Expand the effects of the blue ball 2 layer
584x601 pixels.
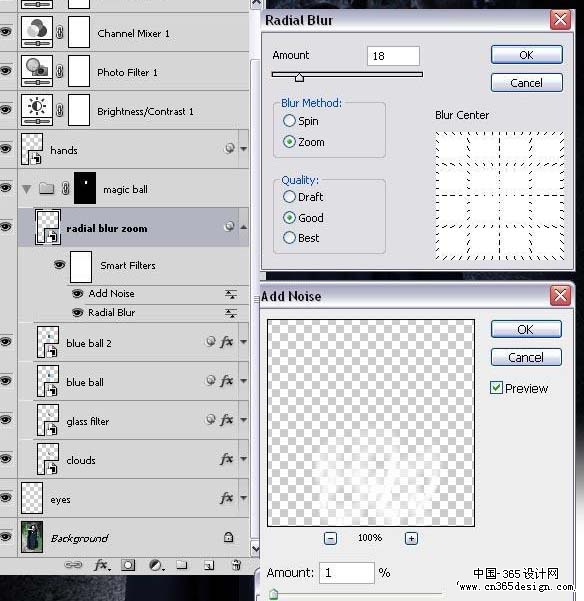pos(244,342)
